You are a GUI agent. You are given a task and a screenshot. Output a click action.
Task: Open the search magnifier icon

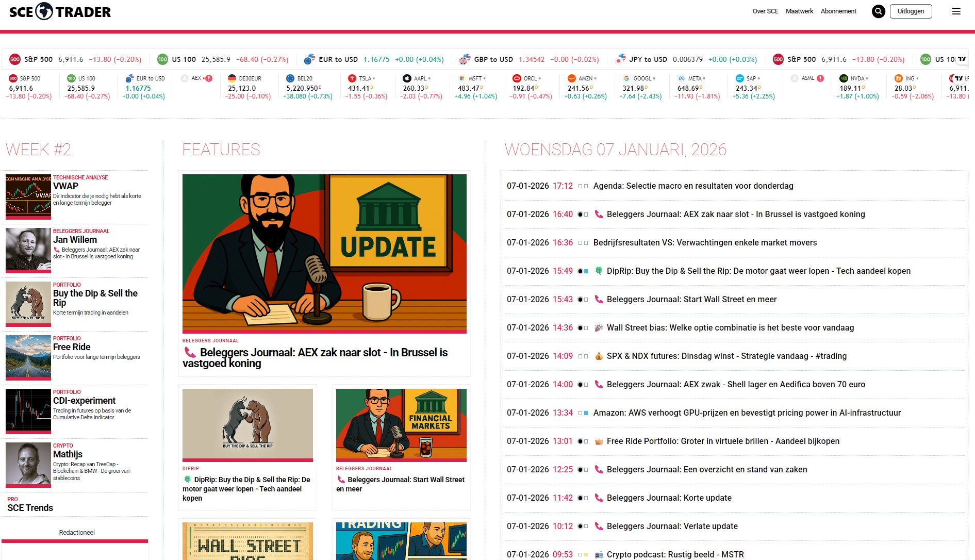click(x=878, y=11)
